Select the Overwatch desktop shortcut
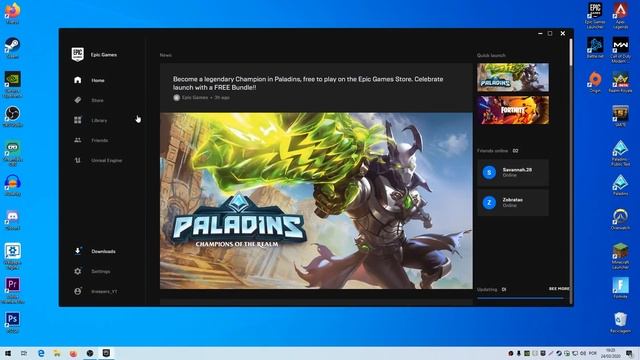The width and height of the screenshot is (640, 360). [620, 220]
